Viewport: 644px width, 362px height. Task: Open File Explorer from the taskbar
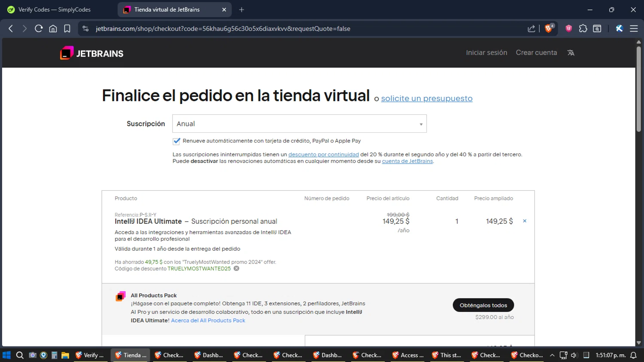[65, 355]
